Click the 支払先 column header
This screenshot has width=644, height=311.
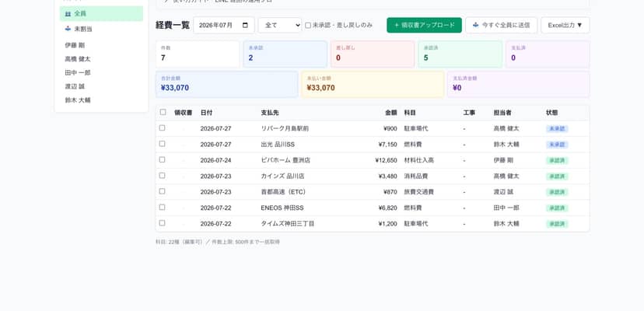pyautogui.click(x=270, y=113)
